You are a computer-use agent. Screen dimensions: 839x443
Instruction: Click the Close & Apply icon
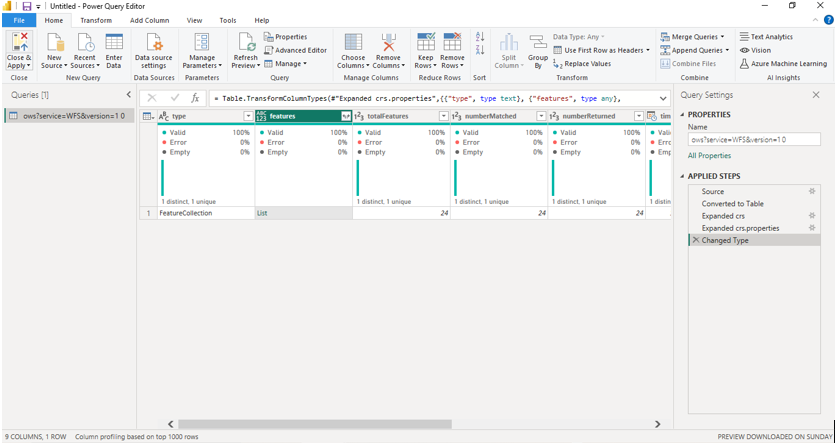19,42
